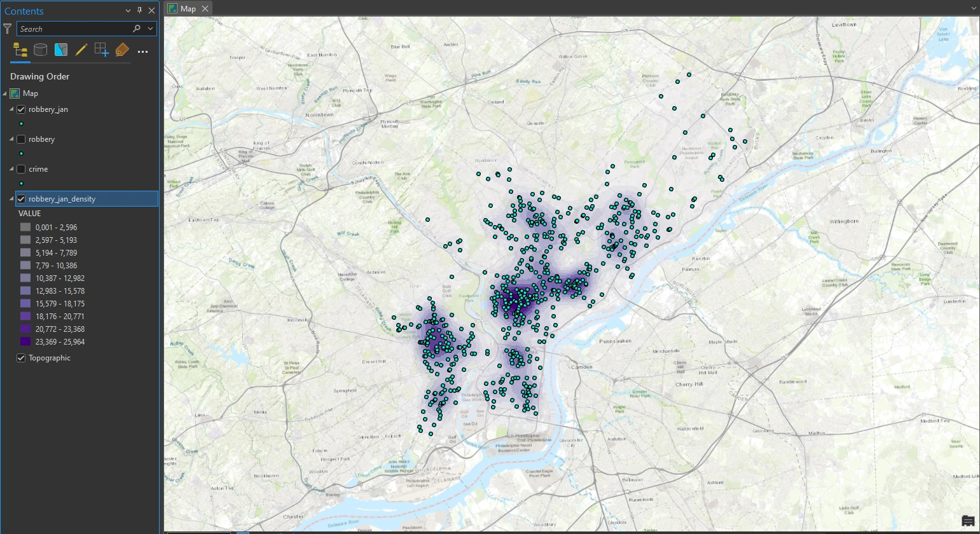Click the VALUE legend heading
This screenshot has width=980, height=534.
point(30,214)
